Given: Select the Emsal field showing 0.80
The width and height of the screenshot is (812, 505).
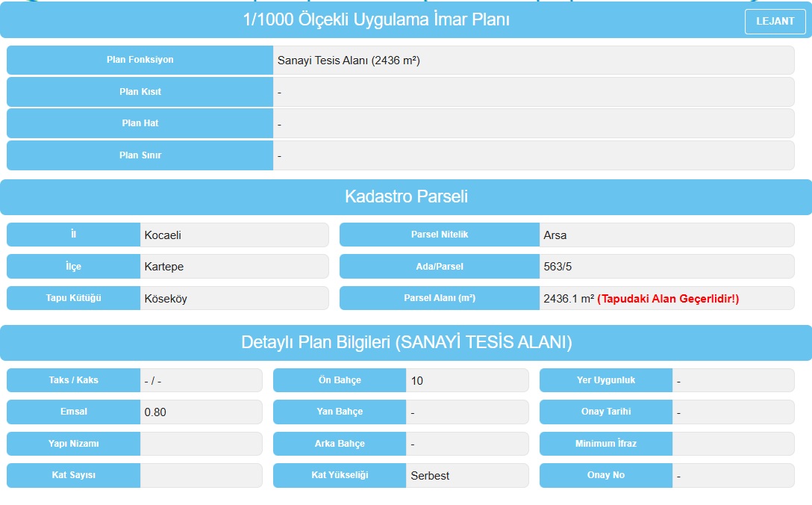Looking at the screenshot, I should pyautogui.click(x=200, y=412).
